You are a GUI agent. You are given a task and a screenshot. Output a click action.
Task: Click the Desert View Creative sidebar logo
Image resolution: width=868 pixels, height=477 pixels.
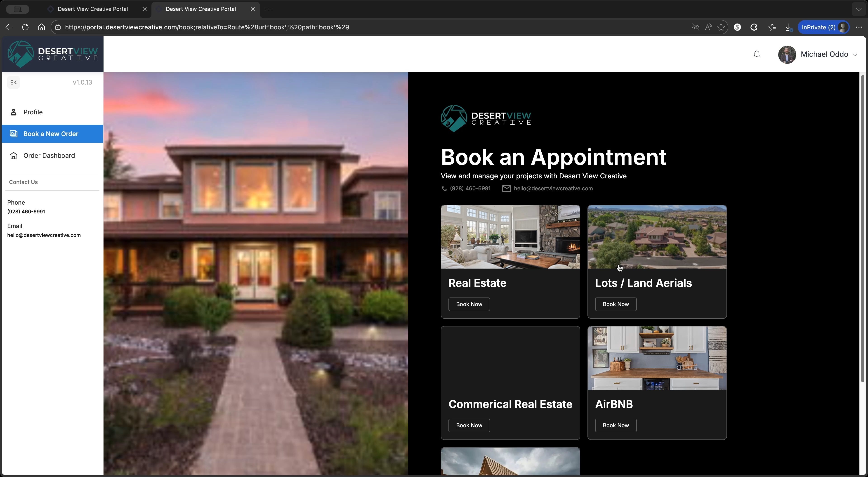click(x=53, y=54)
